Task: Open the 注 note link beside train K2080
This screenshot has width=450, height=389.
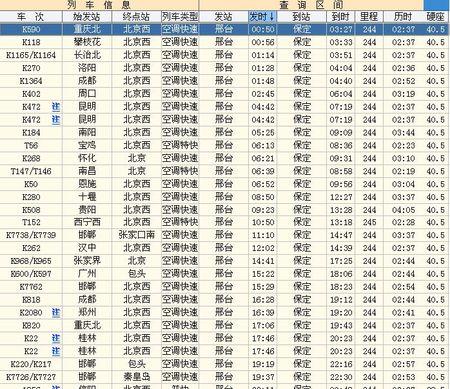Action: [x=56, y=313]
